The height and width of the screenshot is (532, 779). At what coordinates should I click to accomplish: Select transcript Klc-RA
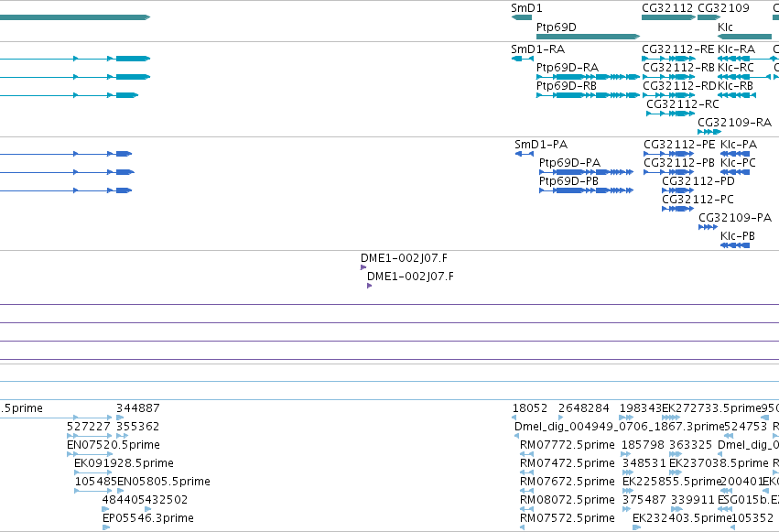tap(745, 59)
